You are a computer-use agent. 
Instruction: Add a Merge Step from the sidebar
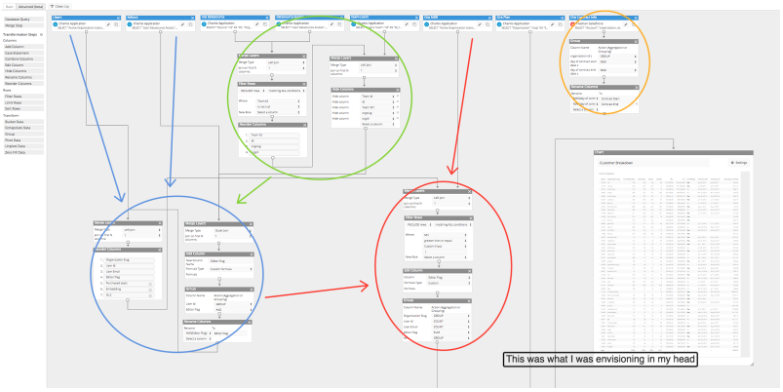pos(23,24)
